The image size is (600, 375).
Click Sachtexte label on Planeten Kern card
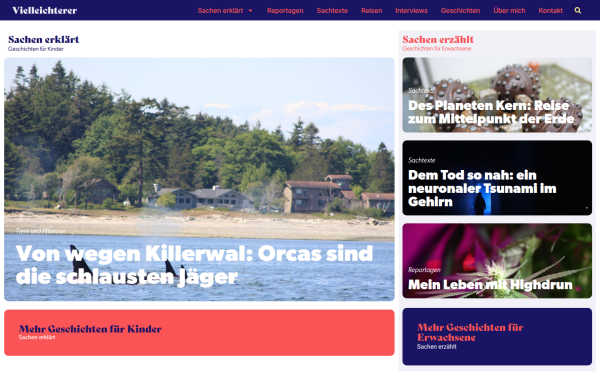tap(421, 91)
